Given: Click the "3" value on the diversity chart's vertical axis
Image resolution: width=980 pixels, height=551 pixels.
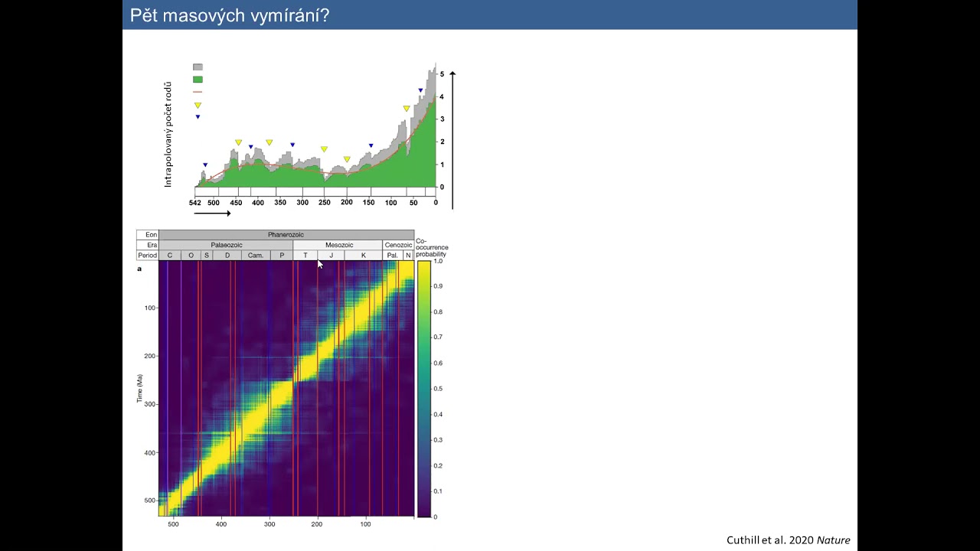Looking at the screenshot, I should point(443,119).
